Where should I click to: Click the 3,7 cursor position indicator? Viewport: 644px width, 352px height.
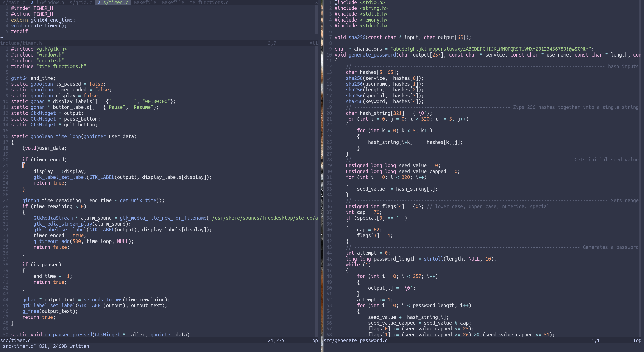tap(272, 43)
